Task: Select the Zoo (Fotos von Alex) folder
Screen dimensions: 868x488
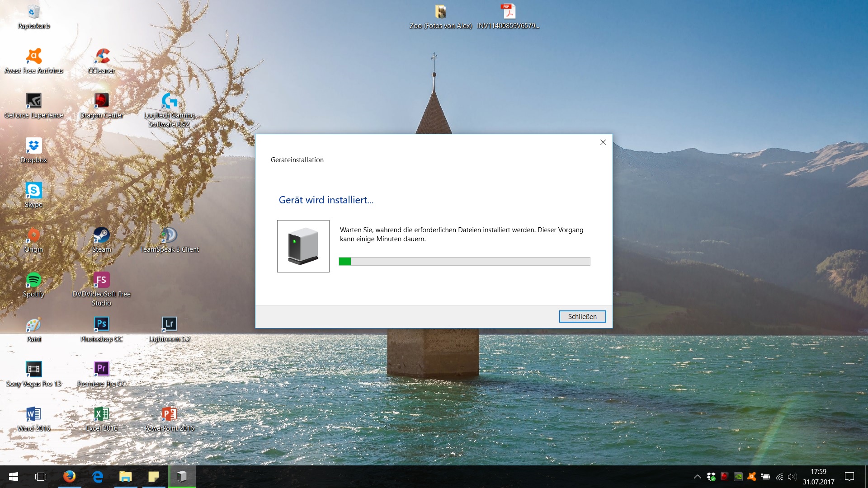Action: pos(441,13)
